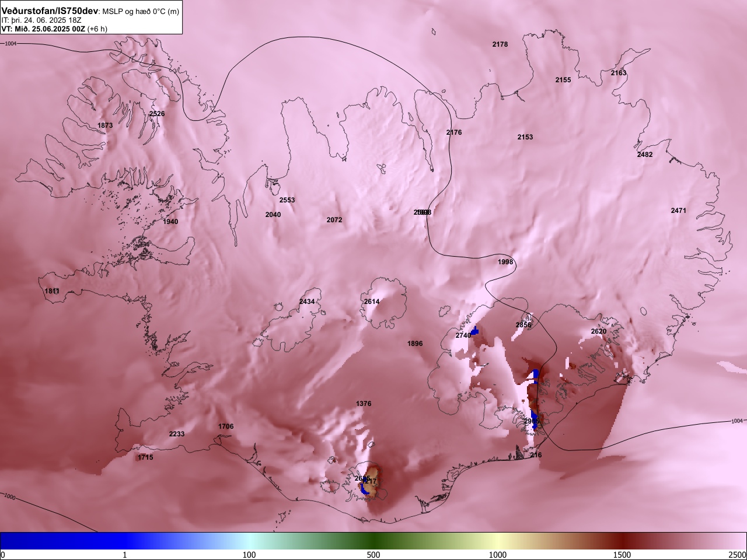Click the map value 2740
Screen dimensions: 747x560
pyautogui.click(x=463, y=335)
